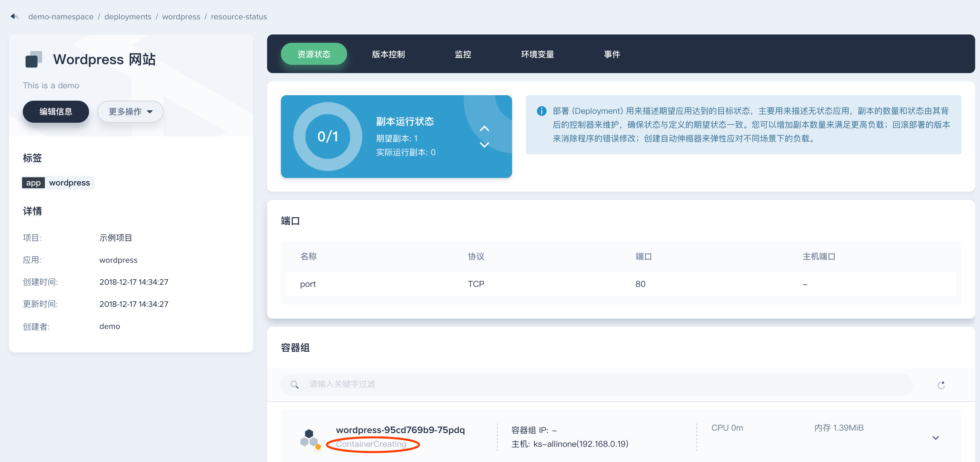Navigate to demo-namespace breadcrumb link
Image resolution: width=980 pixels, height=462 pixels.
click(60, 16)
